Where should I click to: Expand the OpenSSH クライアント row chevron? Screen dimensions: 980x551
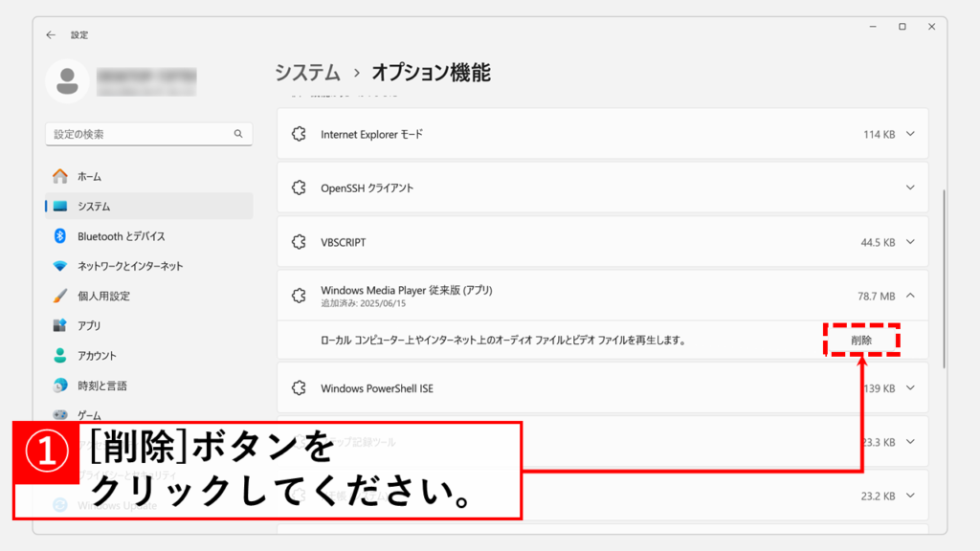[910, 187]
